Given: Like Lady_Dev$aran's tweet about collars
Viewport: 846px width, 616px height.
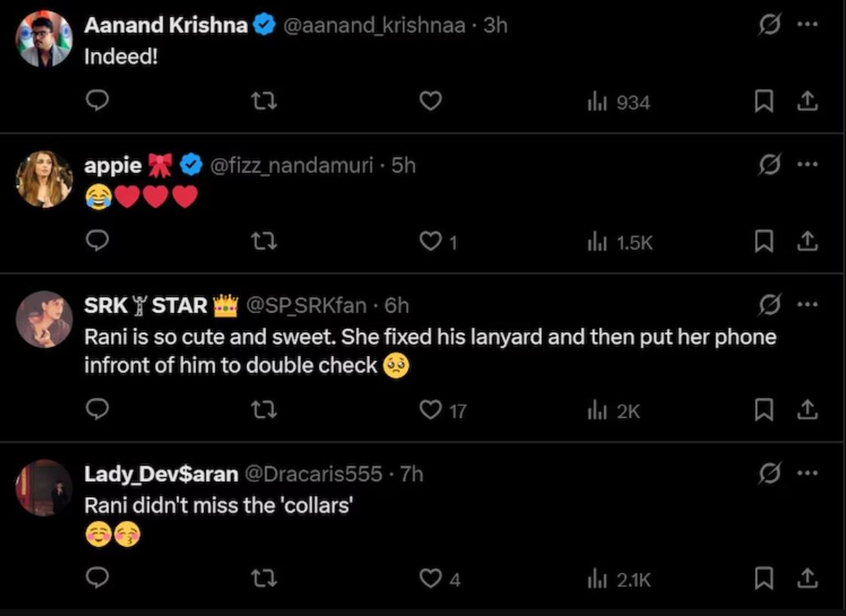Looking at the screenshot, I should click(x=430, y=578).
